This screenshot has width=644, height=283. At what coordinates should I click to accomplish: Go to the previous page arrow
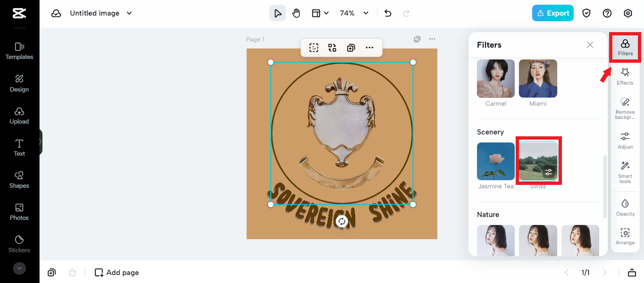(x=567, y=272)
